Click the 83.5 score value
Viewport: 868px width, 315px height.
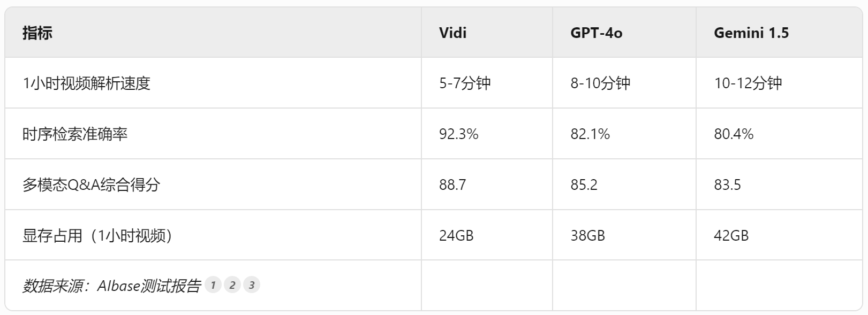click(x=727, y=185)
